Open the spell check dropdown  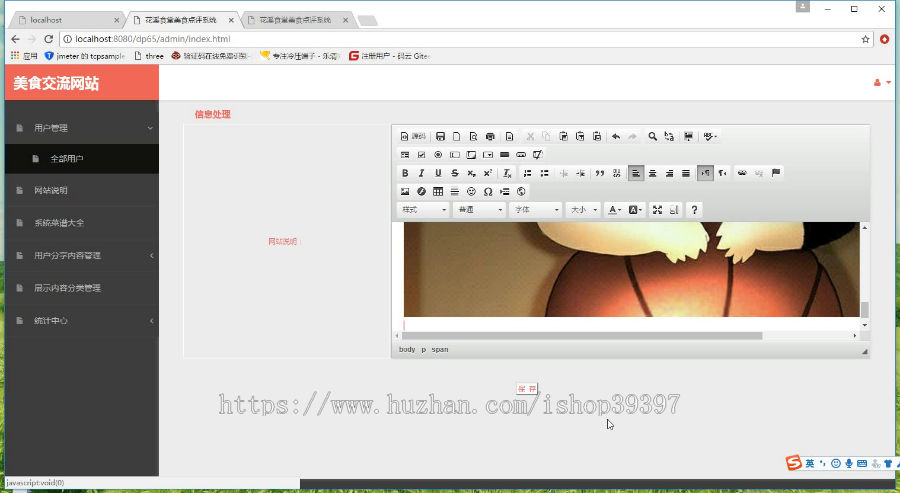pyautogui.click(x=710, y=137)
